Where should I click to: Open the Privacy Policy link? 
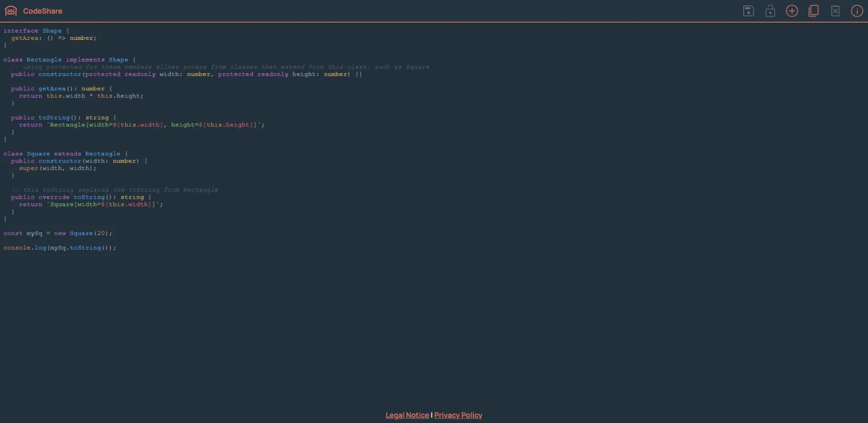(458, 415)
